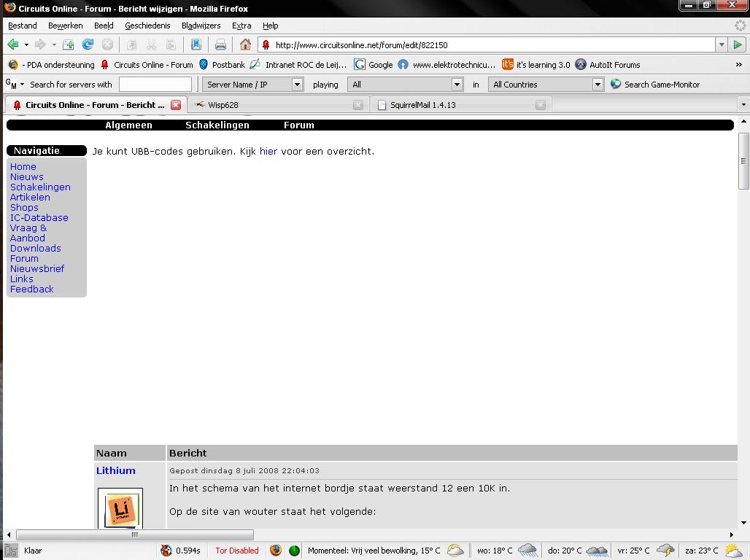Open the bookmarks icon in the toolbar
Screen dimensions: 750x560
(196, 44)
